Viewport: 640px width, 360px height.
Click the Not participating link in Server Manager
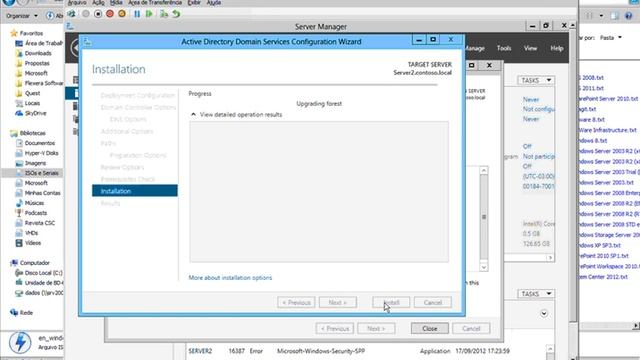[x=538, y=157]
